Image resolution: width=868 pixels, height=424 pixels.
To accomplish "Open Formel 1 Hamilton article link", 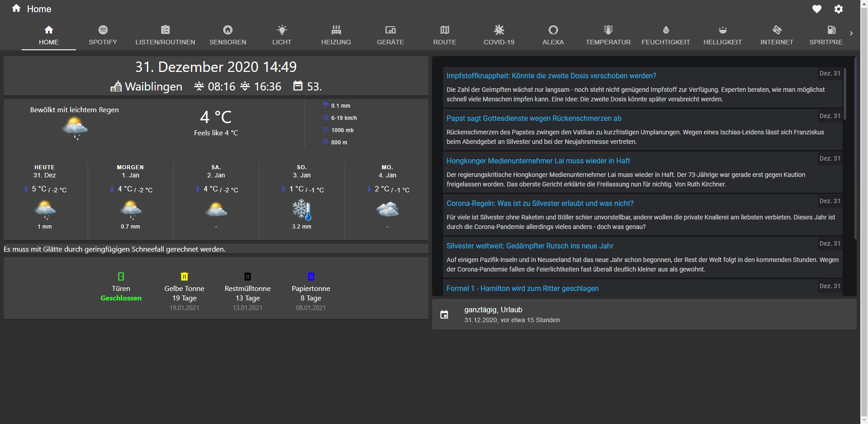I will [x=523, y=288].
